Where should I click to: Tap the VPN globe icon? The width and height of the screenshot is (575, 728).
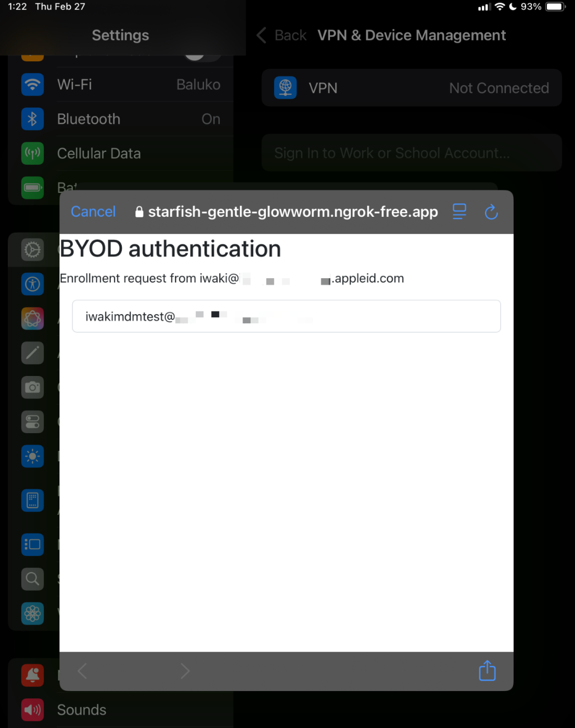tap(285, 88)
